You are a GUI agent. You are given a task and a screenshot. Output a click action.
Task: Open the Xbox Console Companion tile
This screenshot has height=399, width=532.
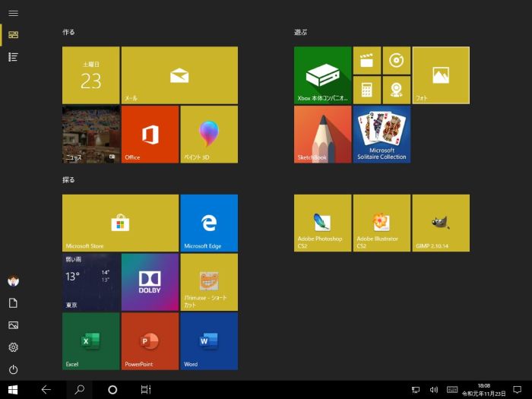(322, 74)
